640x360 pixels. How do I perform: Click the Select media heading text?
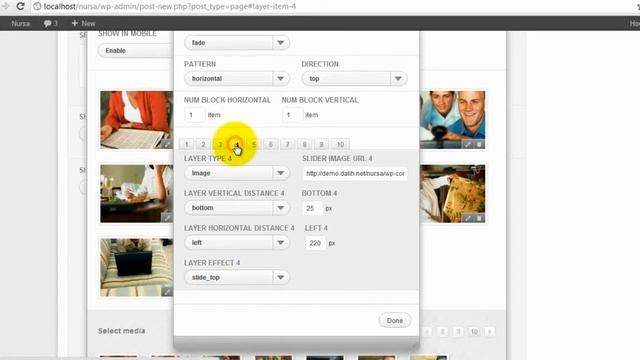pos(121,331)
